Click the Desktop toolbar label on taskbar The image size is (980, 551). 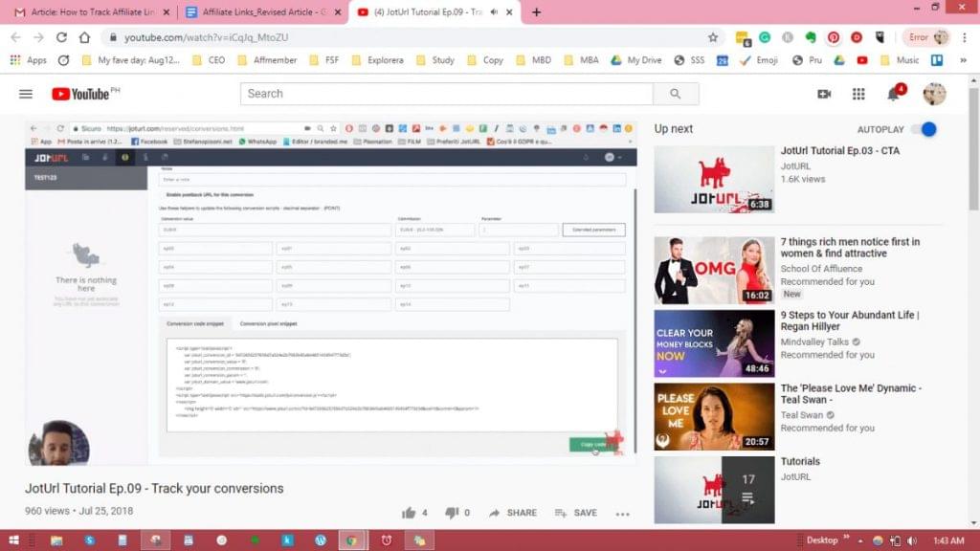[x=822, y=540]
